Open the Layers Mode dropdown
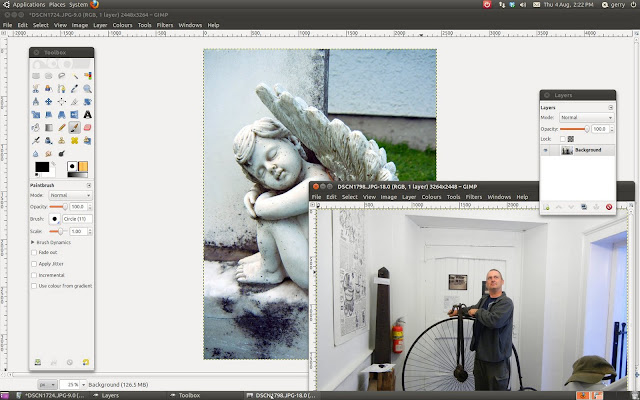Viewport: 640px width, 400px height. (586, 118)
